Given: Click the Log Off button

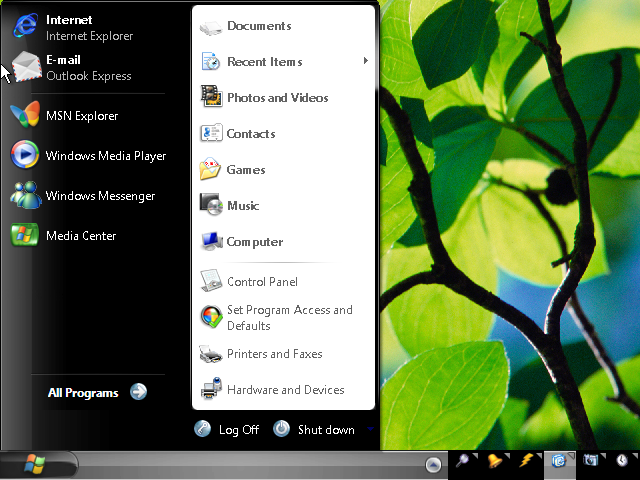Looking at the screenshot, I should 227,429.
